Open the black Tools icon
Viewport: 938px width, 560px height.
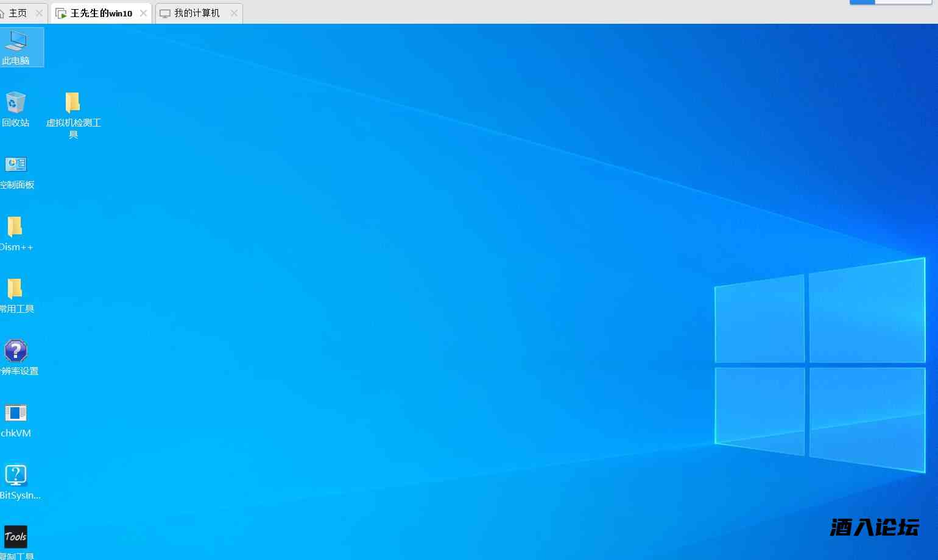(16, 537)
